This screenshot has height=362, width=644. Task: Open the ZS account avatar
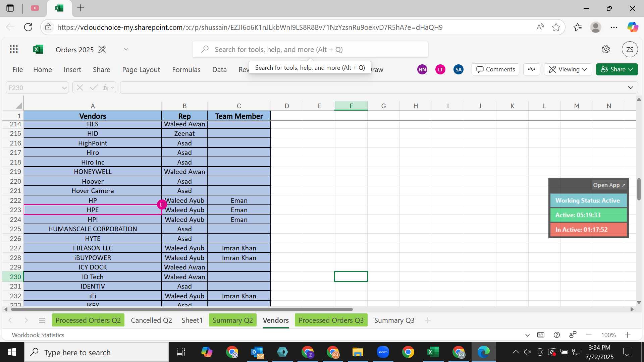tap(630, 50)
